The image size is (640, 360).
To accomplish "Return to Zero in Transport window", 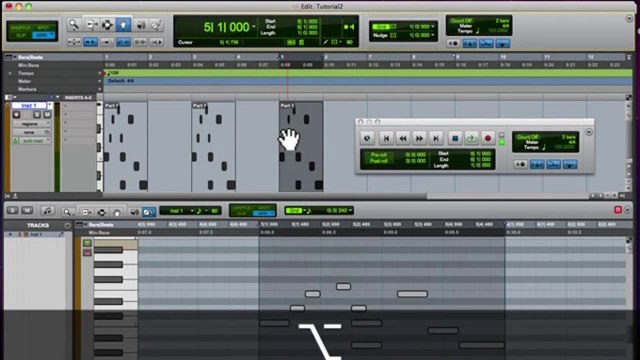I will tap(386, 138).
